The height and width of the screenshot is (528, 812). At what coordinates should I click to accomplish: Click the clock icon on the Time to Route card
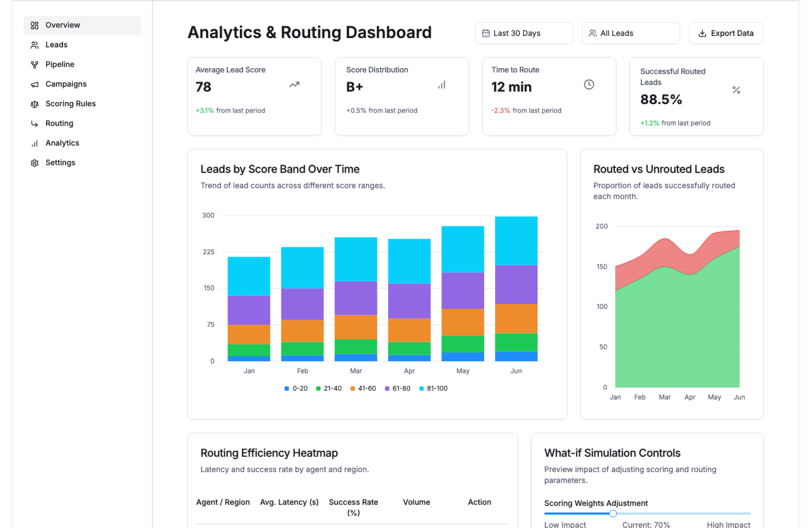(x=589, y=85)
